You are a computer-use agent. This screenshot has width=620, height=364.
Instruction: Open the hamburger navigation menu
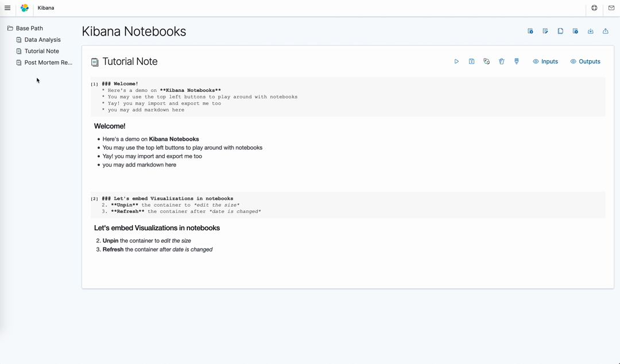pos(7,8)
